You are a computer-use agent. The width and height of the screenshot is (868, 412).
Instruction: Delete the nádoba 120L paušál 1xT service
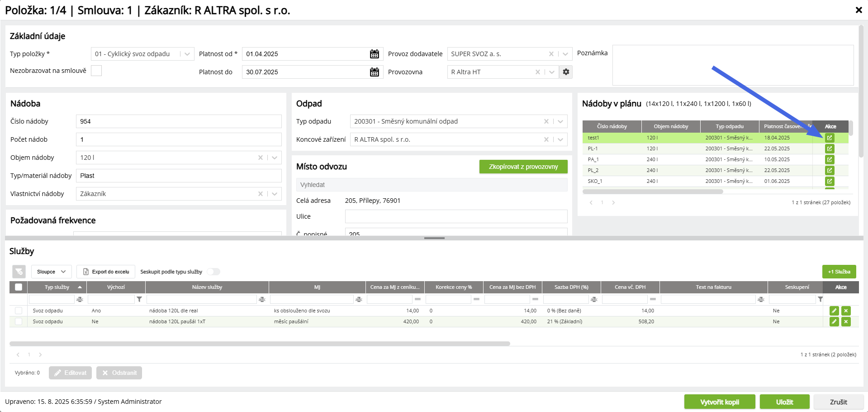pos(846,321)
